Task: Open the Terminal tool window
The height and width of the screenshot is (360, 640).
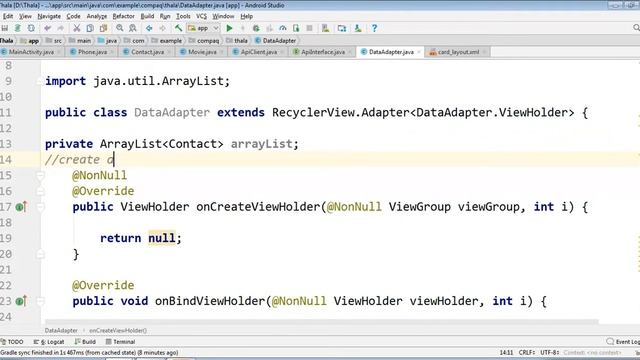Action: pyautogui.click(x=120, y=342)
